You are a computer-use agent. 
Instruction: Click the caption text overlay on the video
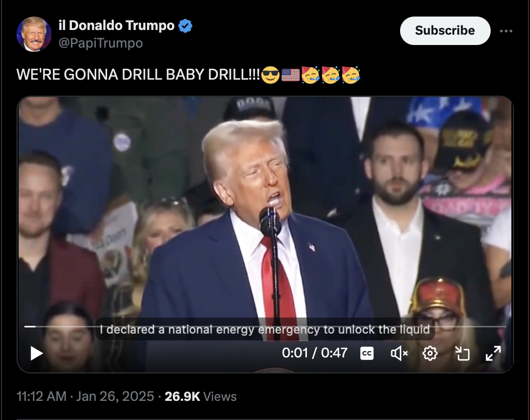pos(264,329)
